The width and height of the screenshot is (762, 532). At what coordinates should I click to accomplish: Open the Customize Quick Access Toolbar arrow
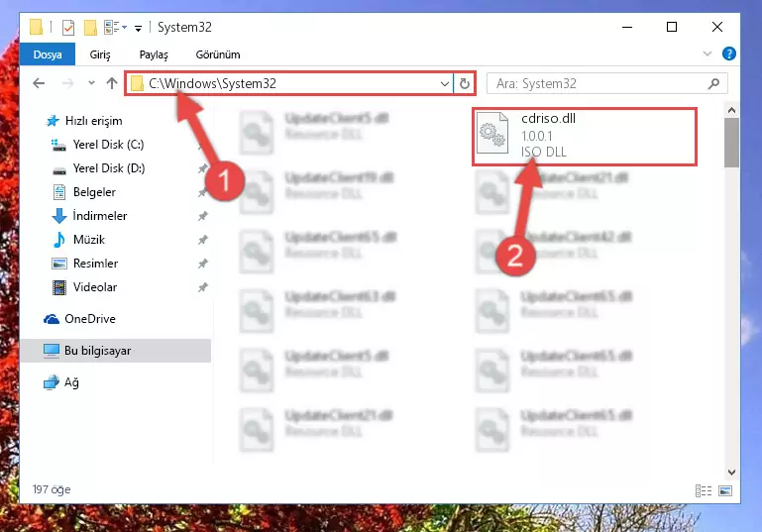138,29
